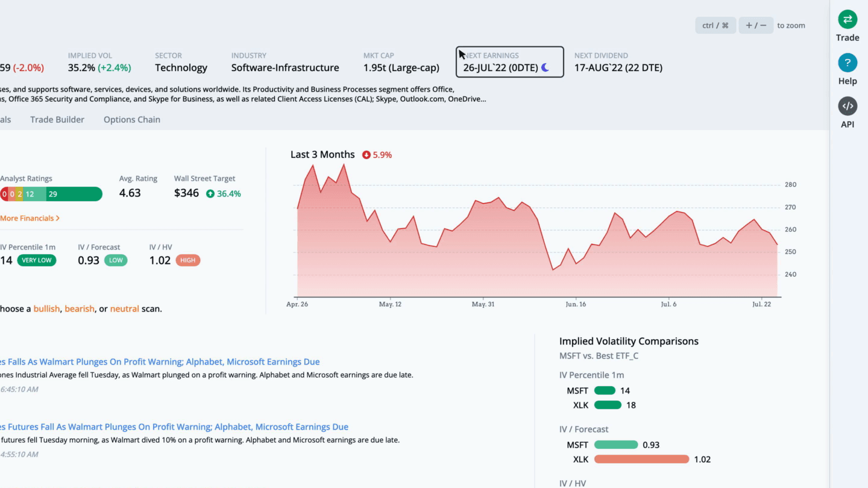
Task: Click the XLK IV Percentile green bar
Action: point(608,405)
